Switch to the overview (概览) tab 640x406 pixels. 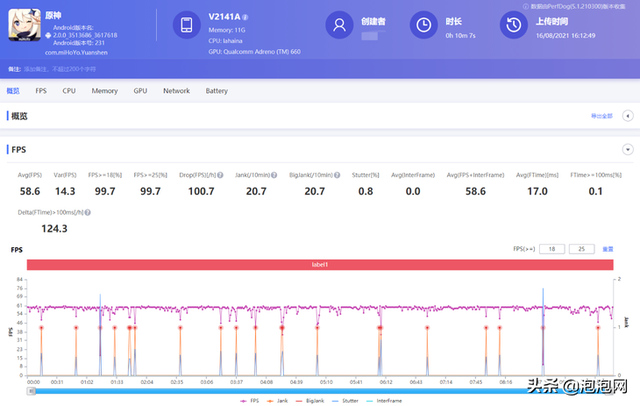click(13, 91)
